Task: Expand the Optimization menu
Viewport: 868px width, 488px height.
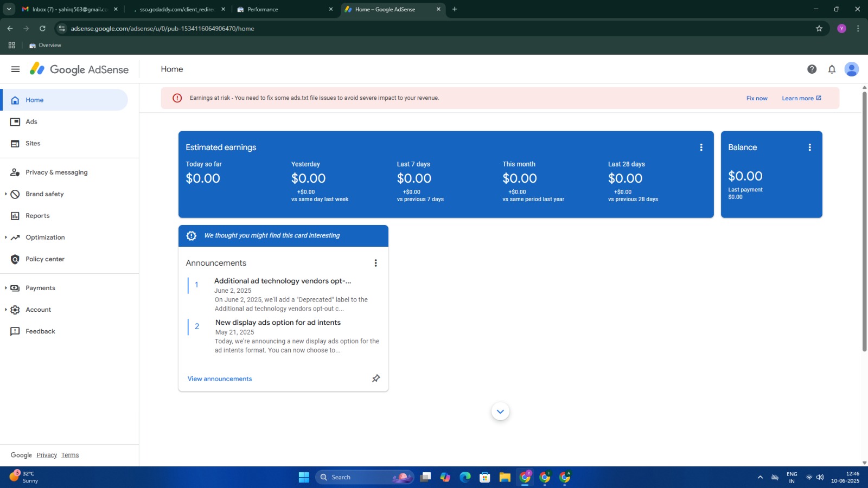Action: coord(5,237)
